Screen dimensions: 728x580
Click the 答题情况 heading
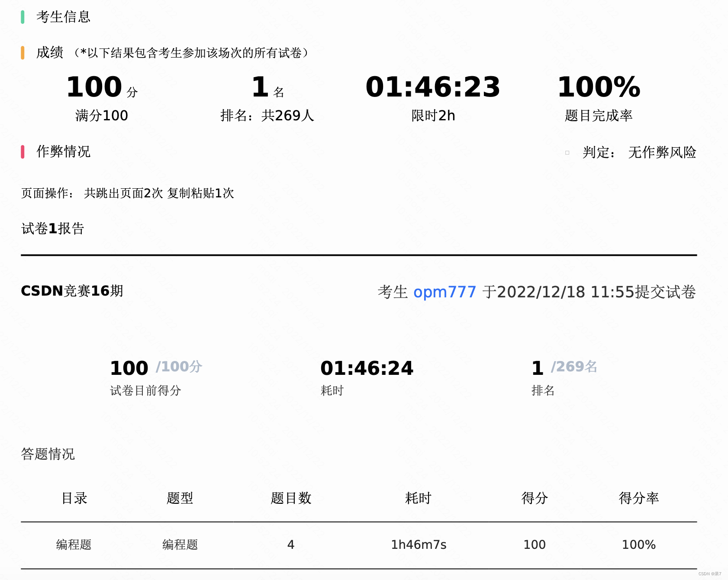tap(48, 454)
